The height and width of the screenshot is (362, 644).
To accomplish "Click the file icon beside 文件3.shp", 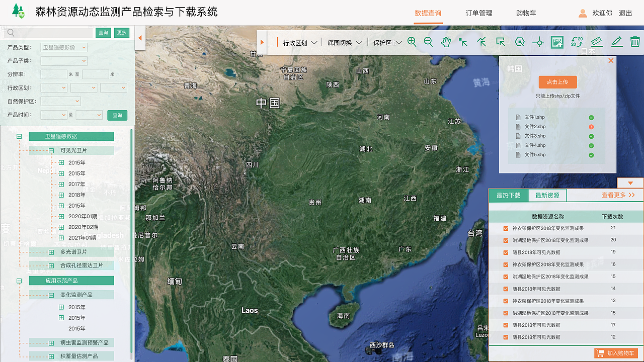I will (518, 136).
